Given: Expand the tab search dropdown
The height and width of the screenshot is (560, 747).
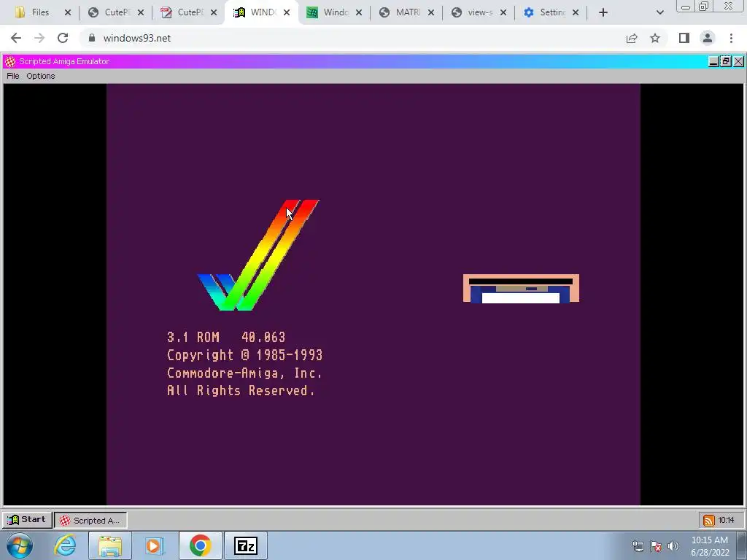Looking at the screenshot, I should (659, 13).
